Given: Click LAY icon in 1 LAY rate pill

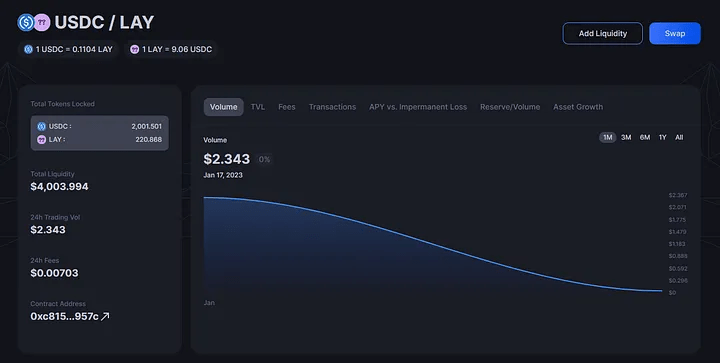Looking at the screenshot, I should (x=135, y=49).
